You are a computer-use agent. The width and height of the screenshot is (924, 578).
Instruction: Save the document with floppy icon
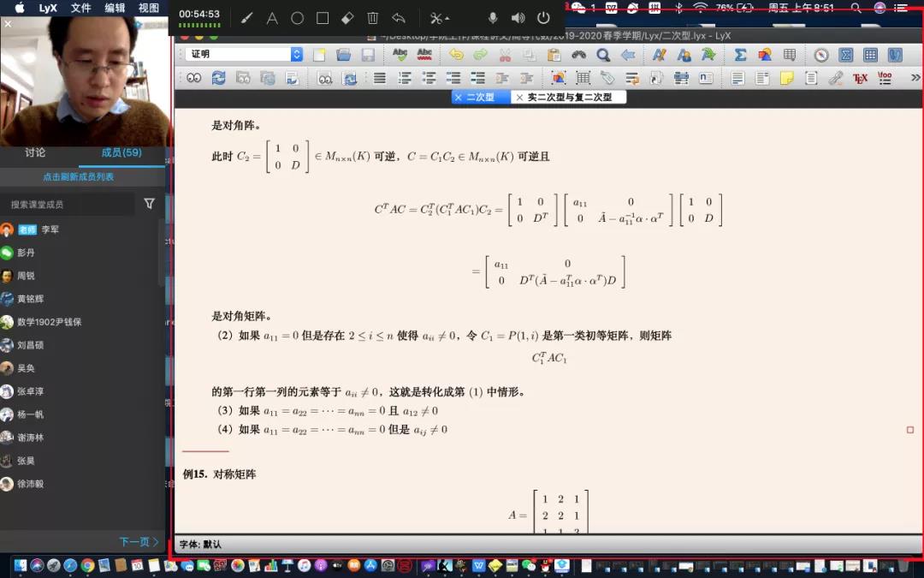coord(368,55)
